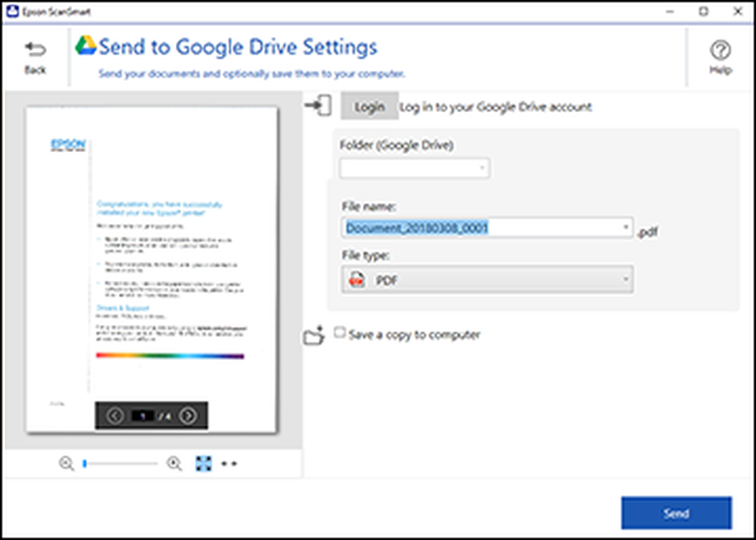
Task: Fit the preview page to window
Action: [x=204, y=464]
